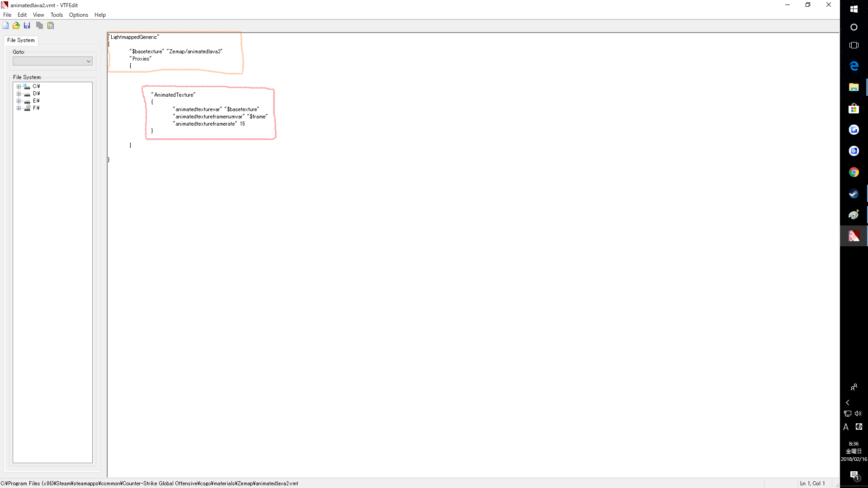
Task: Click the Paste clipboard toolbar icon
Action: click(x=51, y=25)
